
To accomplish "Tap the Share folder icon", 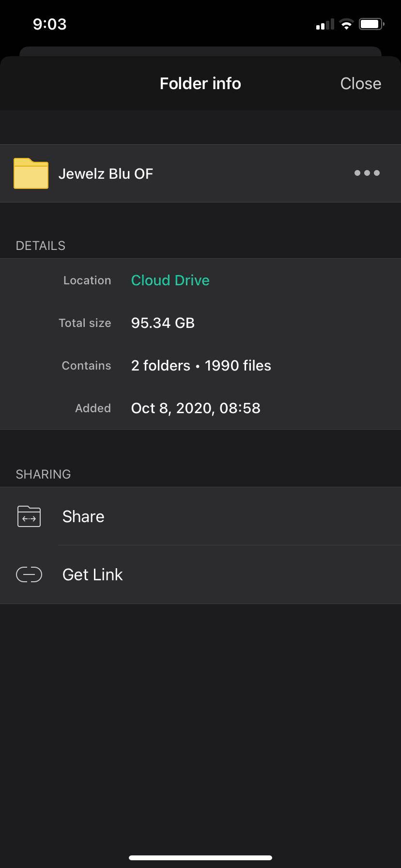I will pos(29,516).
